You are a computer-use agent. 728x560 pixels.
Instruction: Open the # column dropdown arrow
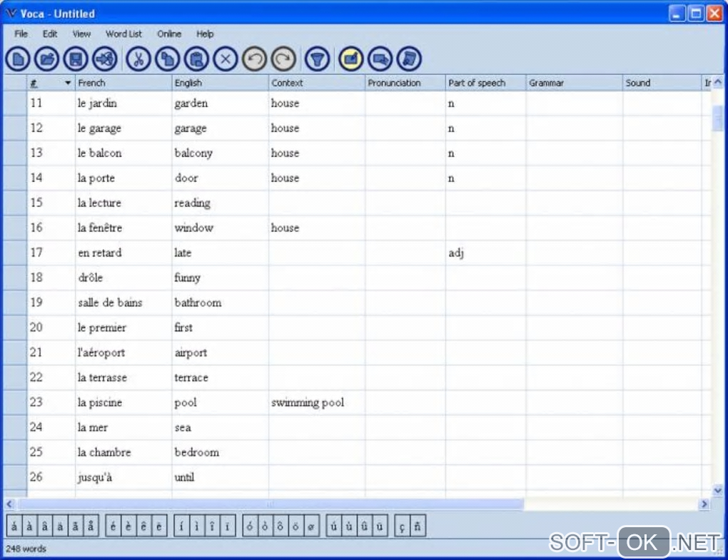(68, 83)
